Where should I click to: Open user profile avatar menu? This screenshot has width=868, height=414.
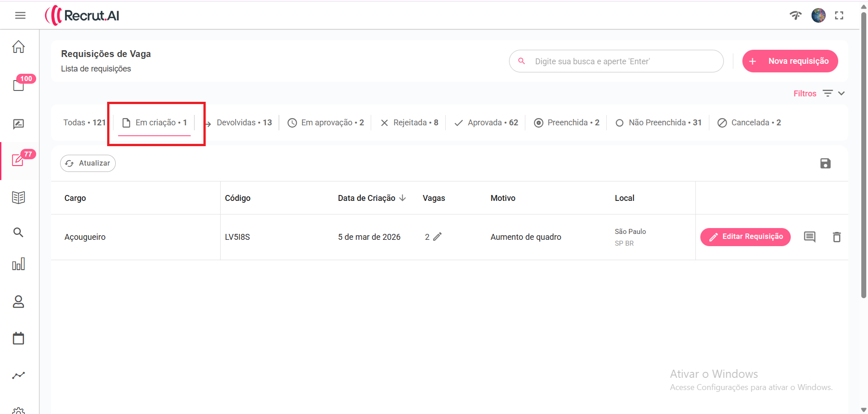818,15
